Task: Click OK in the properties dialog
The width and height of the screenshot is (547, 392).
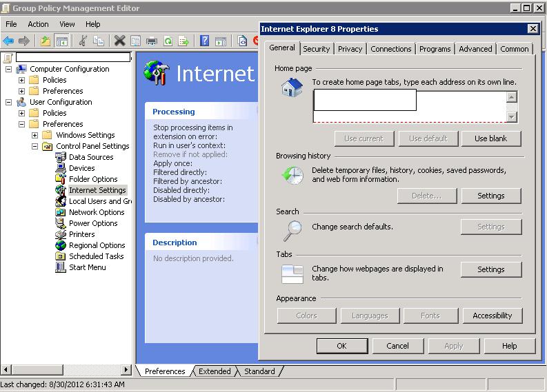Action: click(x=342, y=346)
